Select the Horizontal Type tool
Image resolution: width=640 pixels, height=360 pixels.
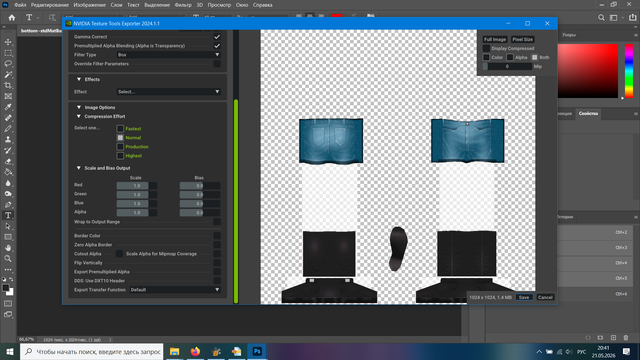point(8,215)
